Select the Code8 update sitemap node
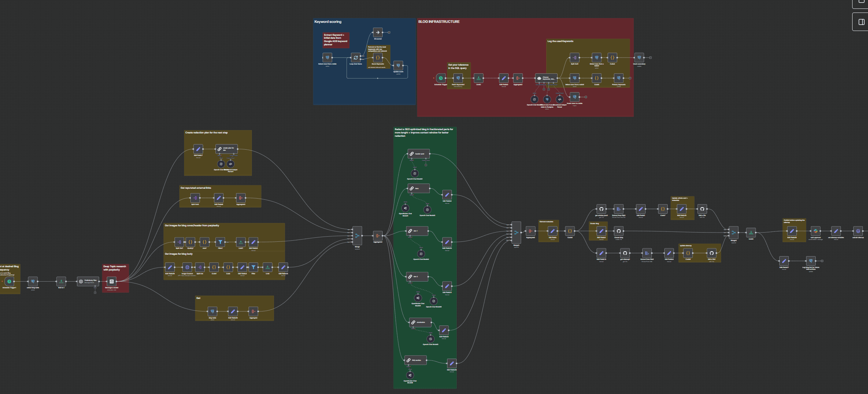868x394 pixels. tap(688, 253)
